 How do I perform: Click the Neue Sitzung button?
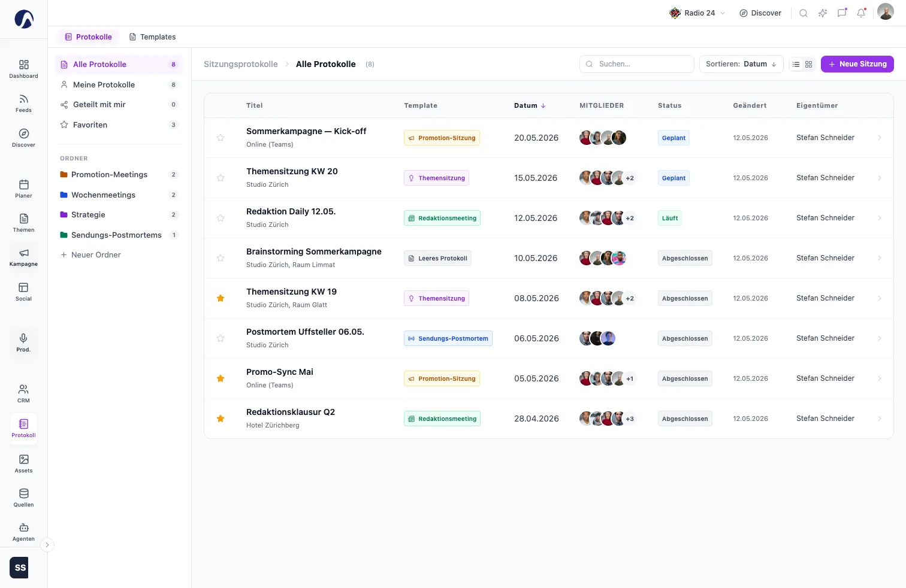click(857, 64)
